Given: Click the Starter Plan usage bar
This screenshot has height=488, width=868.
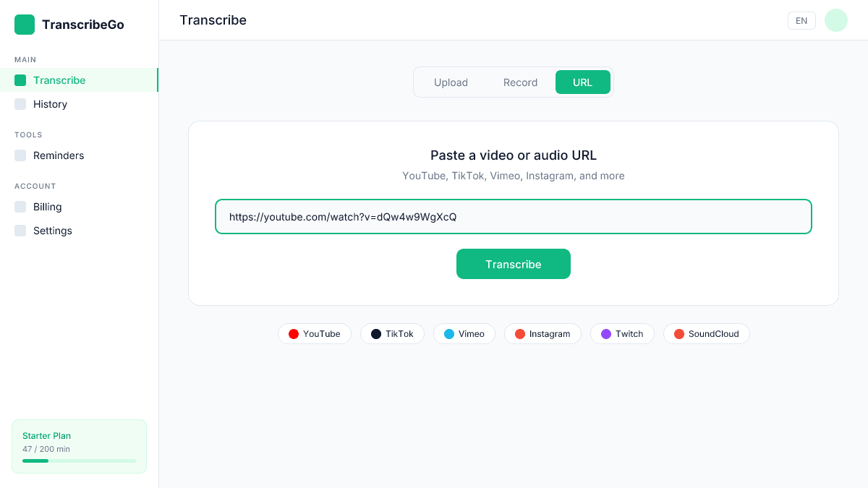Looking at the screenshot, I should click(x=79, y=461).
